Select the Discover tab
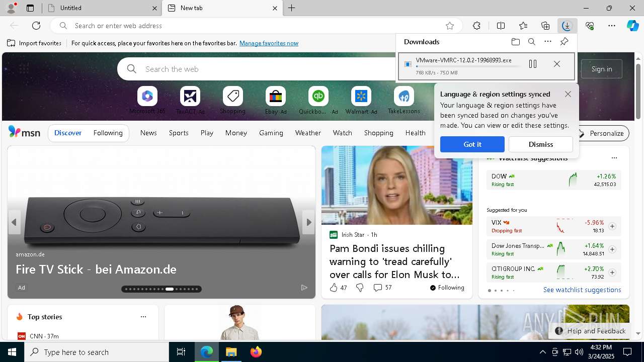The image size is (644, 362). [68, 133]
